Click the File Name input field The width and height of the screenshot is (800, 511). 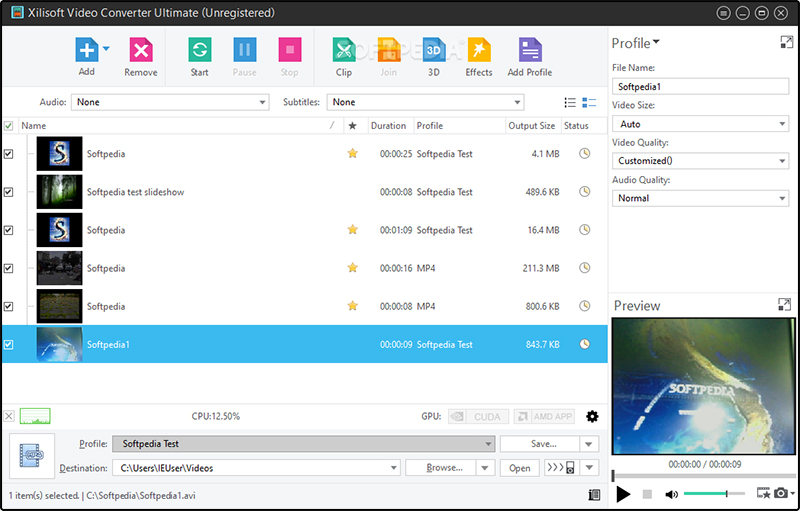coord(701,87)
